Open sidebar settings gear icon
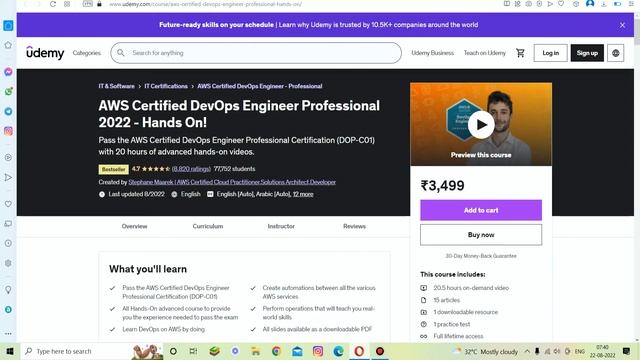The image size is (640, 360). (x=8, y=263)
